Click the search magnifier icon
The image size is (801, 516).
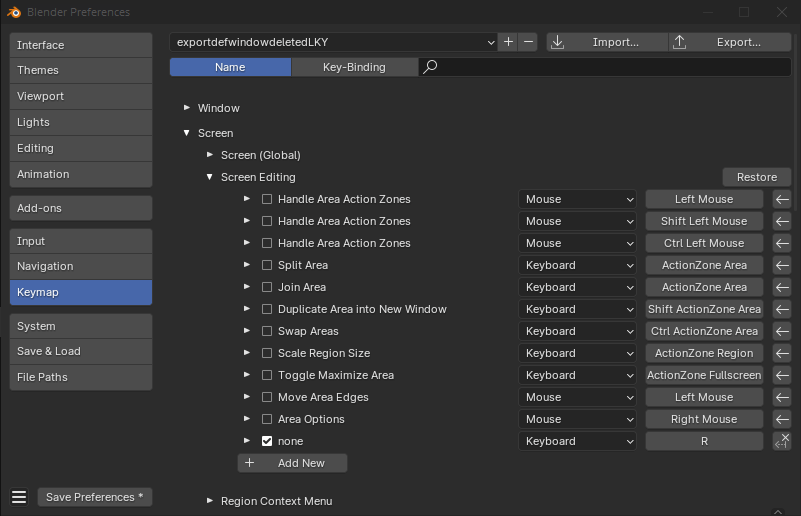(430, 67)
